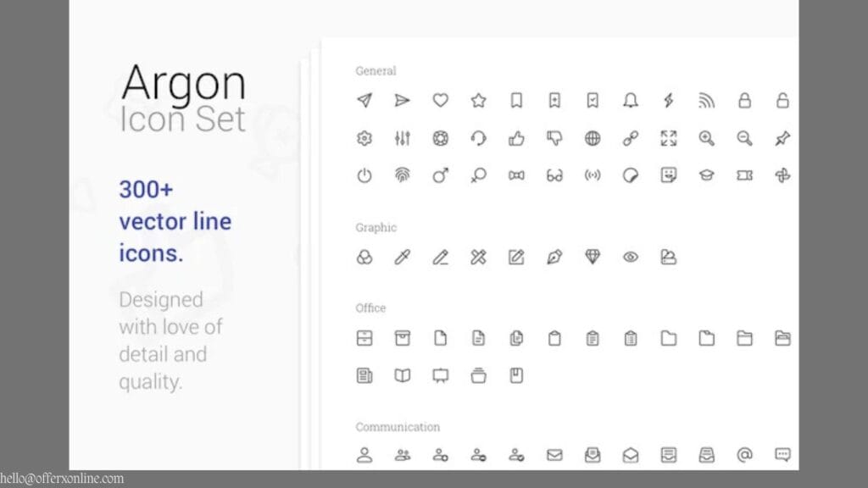The image size is (868, 488).
Task: Click the ticket icon
Action: [744, 175]
